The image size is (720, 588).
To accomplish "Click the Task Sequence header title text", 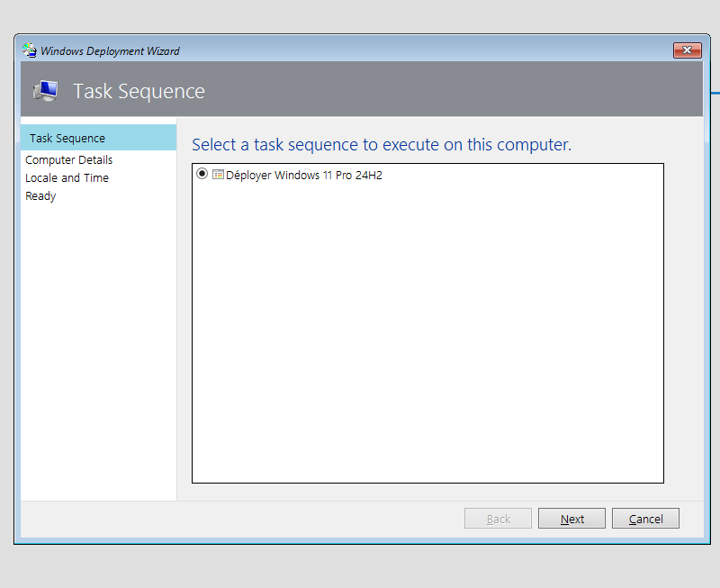I will point(139,91).
